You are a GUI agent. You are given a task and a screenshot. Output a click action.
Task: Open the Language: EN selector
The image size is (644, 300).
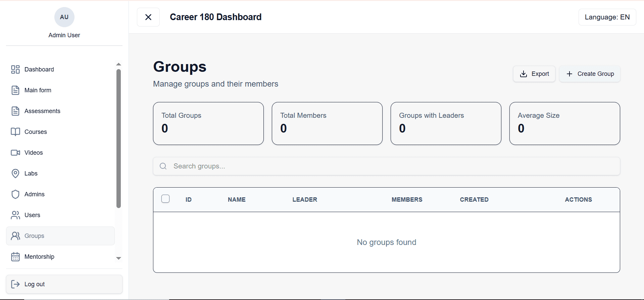click(x=607, y=17)
